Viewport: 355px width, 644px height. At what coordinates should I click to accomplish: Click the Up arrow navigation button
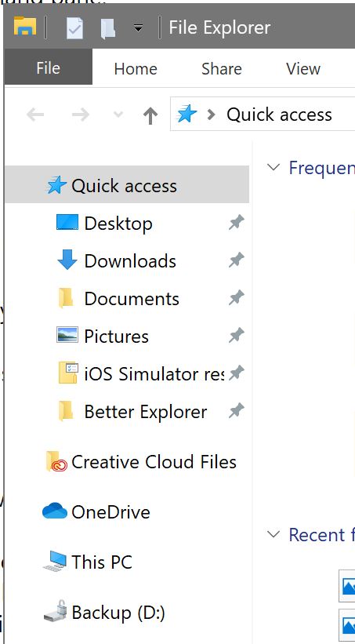point(150,115)
